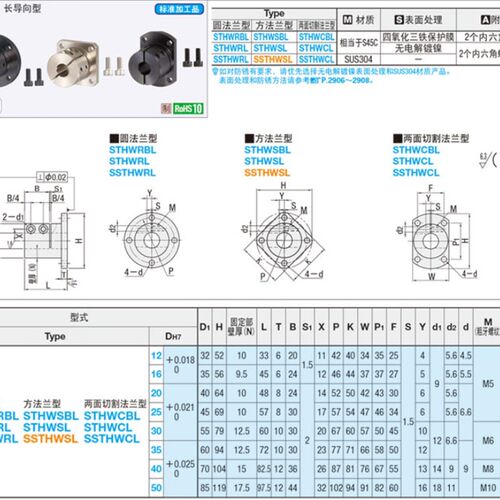
Task: Click the M5 thread size cell
Action: click(488, 384)
